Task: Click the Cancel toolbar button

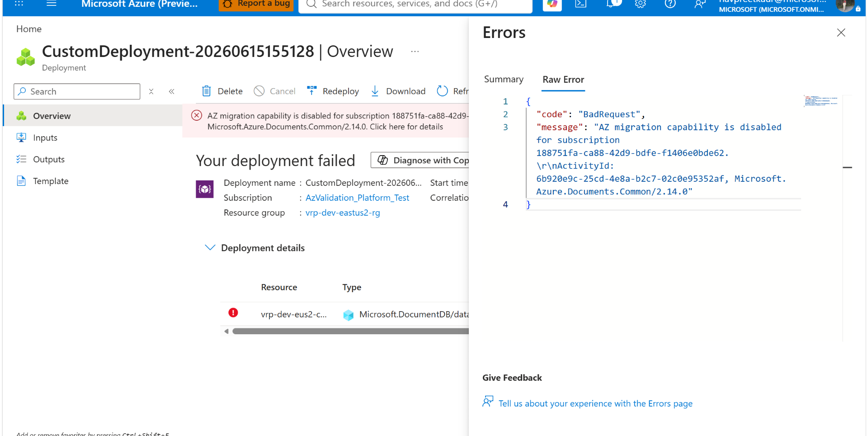Action: pos(274,91)
